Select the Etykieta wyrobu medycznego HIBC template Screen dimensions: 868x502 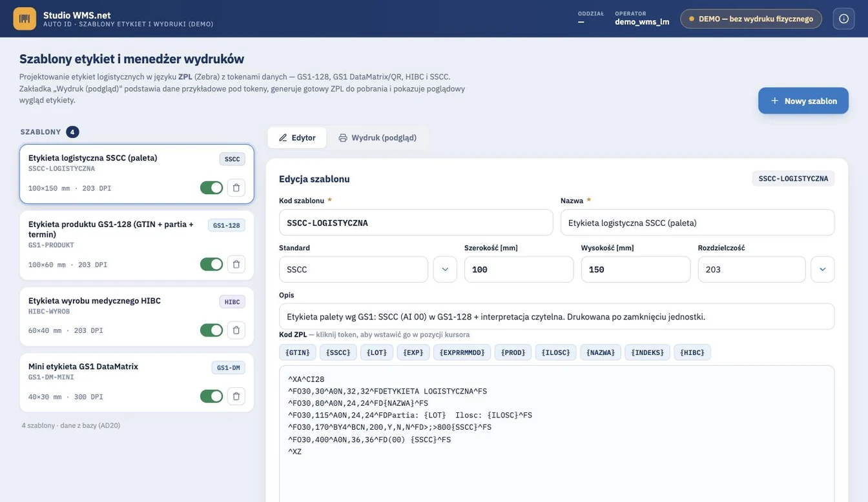click(137, 316)
